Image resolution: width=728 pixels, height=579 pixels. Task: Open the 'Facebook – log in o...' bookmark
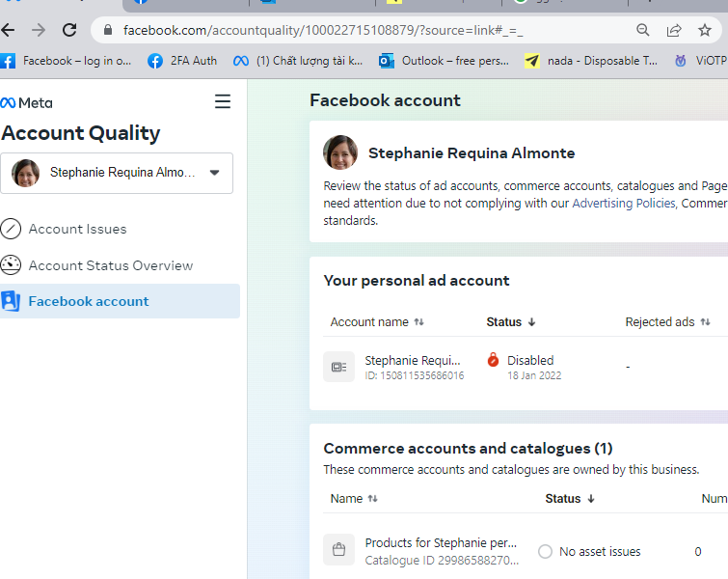(66, 61)
